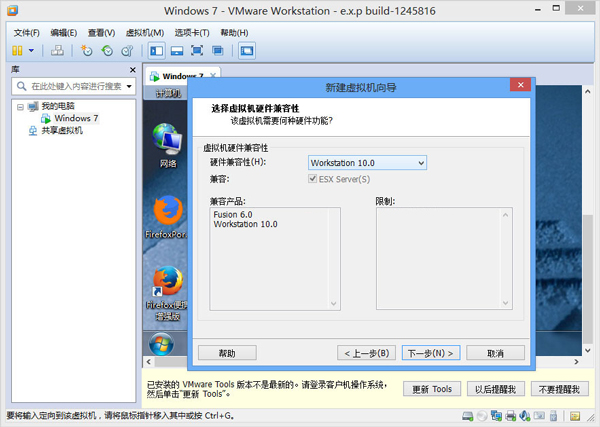
Task: Click the VM view scroll-up arrow
Action: 587,92
